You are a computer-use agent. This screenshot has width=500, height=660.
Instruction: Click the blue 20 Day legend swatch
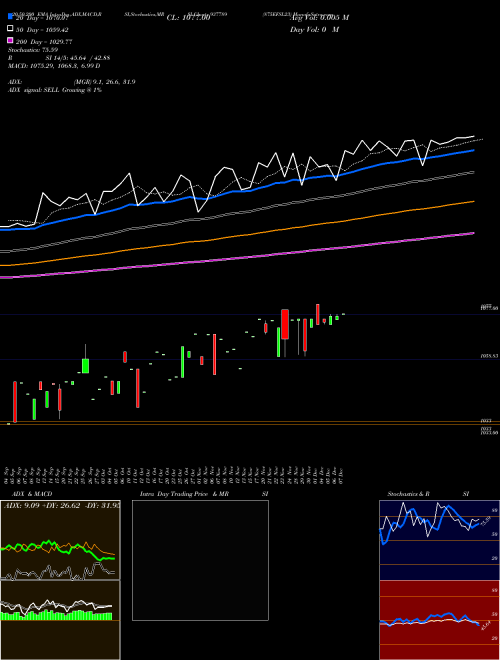click(10, 16)
